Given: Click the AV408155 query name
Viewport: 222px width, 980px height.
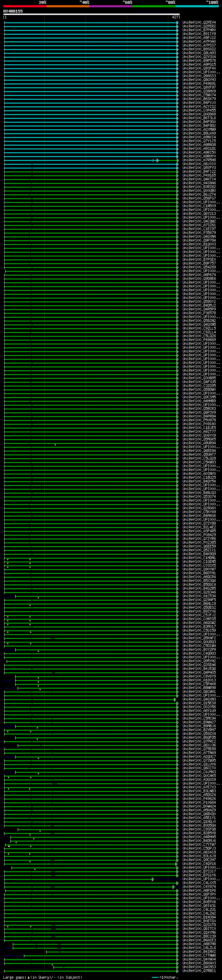Looking at the screenshot, I should (13, 11).
